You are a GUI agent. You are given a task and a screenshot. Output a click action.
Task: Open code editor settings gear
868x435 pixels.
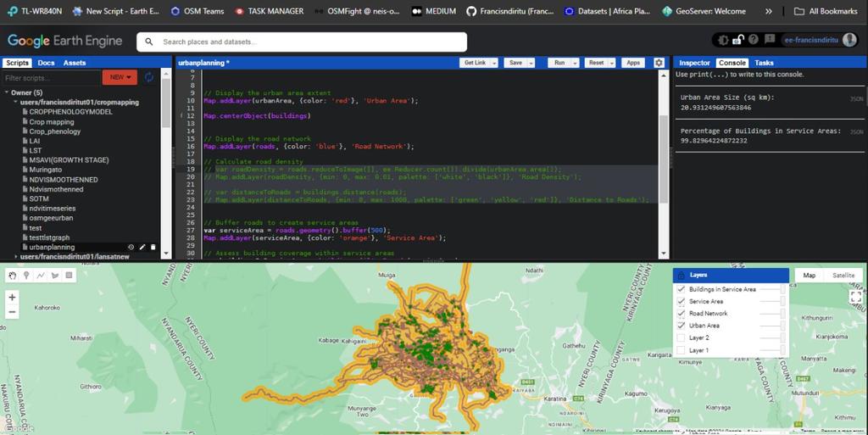pos(659,63)
